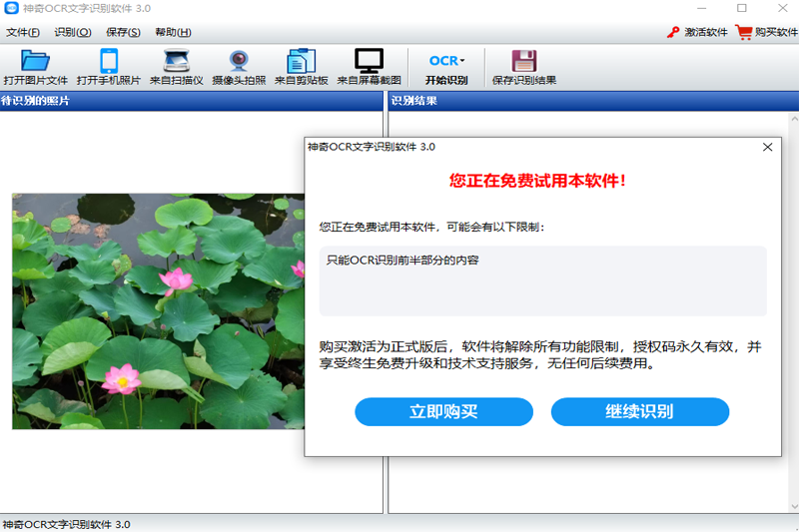Click the 保存识别结果 floppy disk icon
The width and height of the screenshot is (799, 532).
(523, 60)
